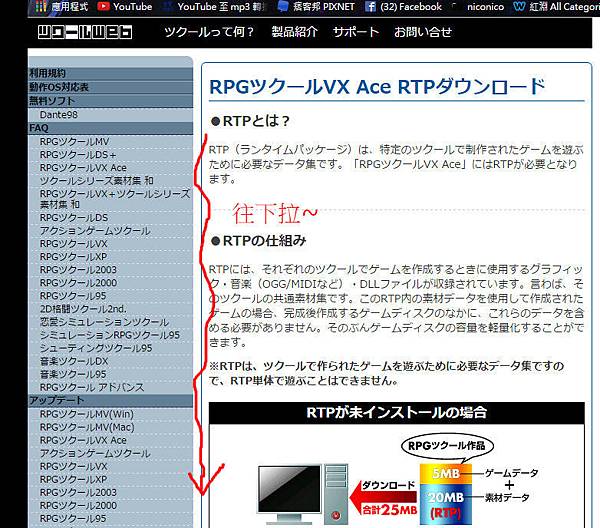Click the RPGツクールVX Ace RTPダウンロード heading
Viewport: 600px width, 528px height.
[x=377, y=86]
